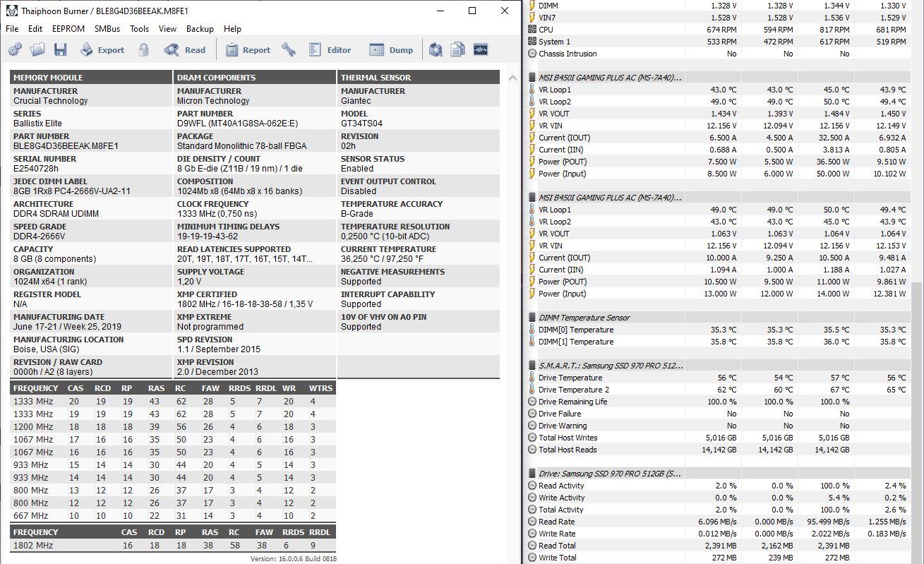Click the current temperature 36,250 °C value
Screen dimensions: 924x564
[x=382, y=259]
